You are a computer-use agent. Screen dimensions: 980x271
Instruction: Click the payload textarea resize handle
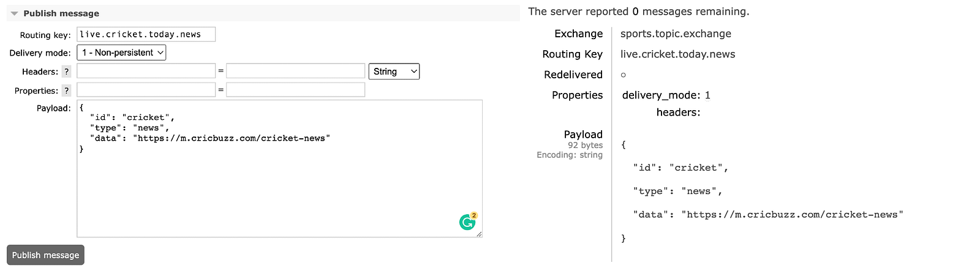(479, 234)
